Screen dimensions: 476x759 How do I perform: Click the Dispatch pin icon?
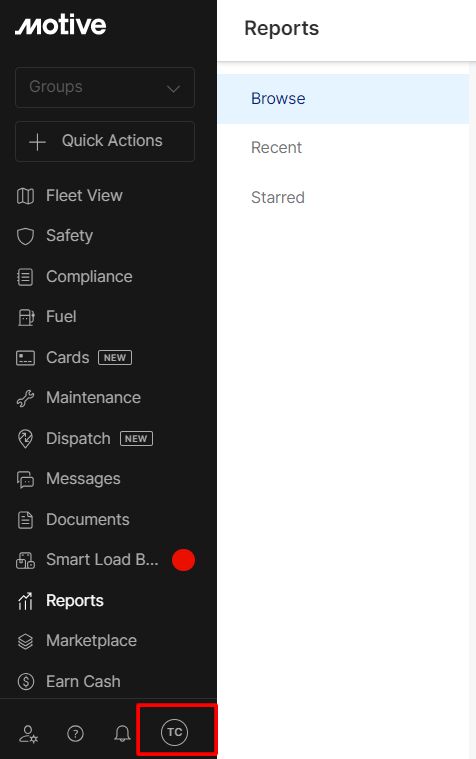click(x=25, y=439)
